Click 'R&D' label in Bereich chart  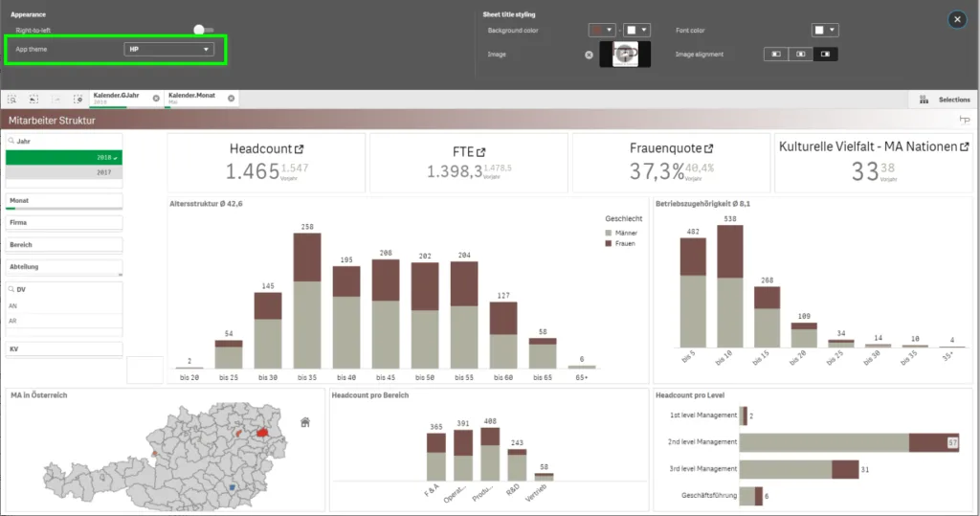[x=513, y=490]
